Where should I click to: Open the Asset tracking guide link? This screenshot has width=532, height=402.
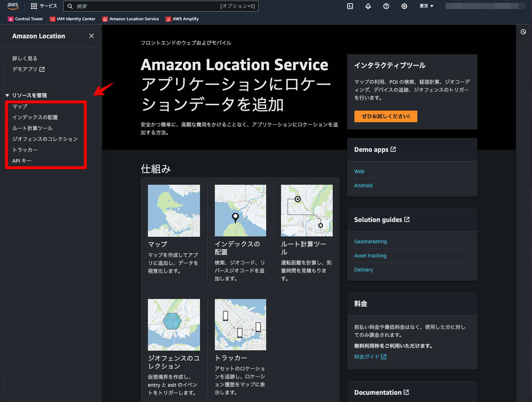pos(370,256)
